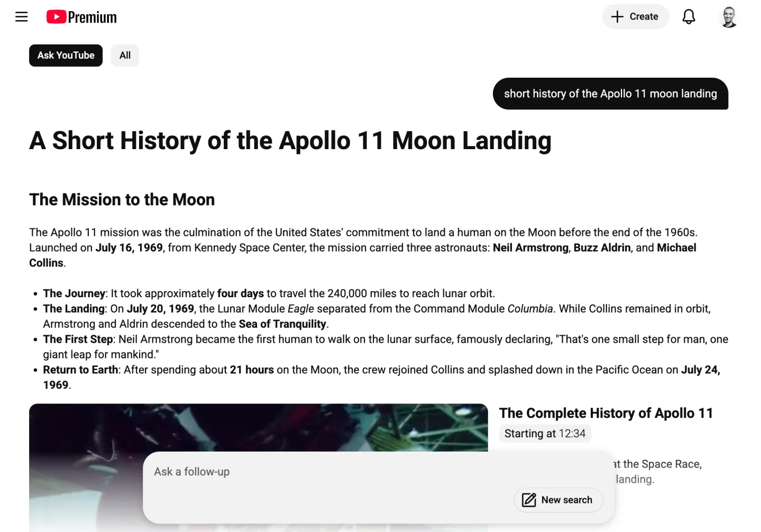Open 'The Complete History of Apollo 11' video
Image resolution: width=761 pixels, height=532 pixels.
606,413
